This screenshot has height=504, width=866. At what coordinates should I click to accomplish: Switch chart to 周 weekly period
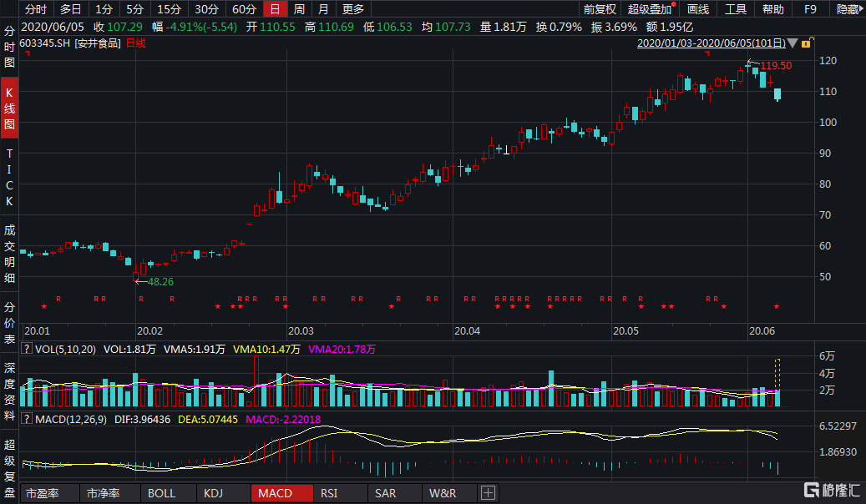coord(299,9)
